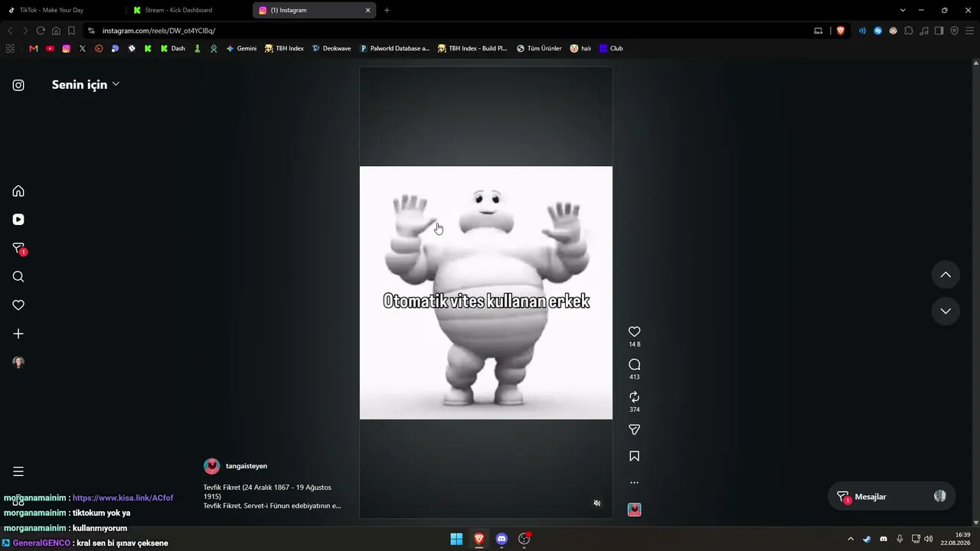This screenshot has width=980, height=551.
Task: Open the Brave Shields lion icon
Action: [841, 31]
